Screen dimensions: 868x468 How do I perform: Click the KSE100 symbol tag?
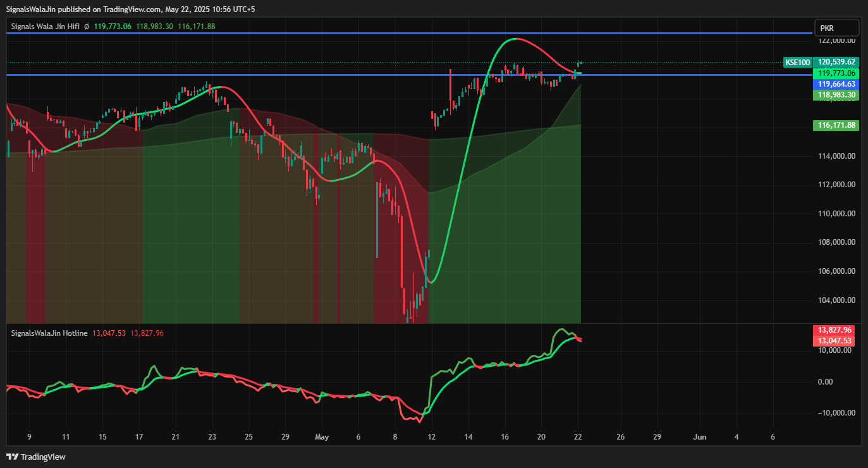tap(797, 62)
